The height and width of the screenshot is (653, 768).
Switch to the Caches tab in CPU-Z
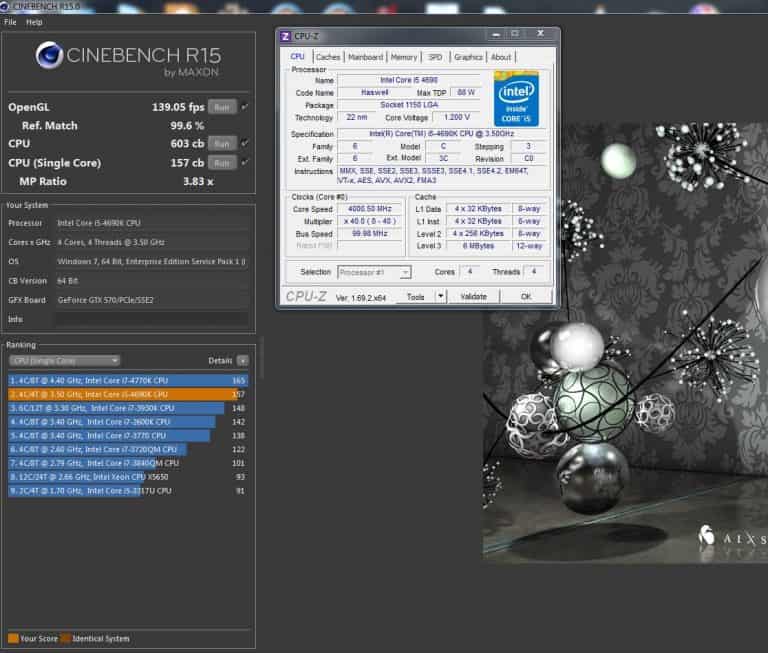[328, 57]
